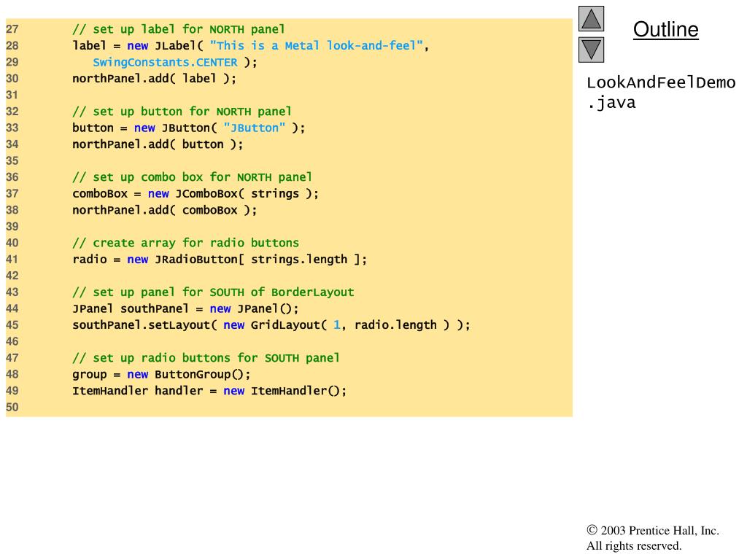Click 'JPanel southPanel = new JPanel();' line
Viewport: 747px width, 560px height.
[x=186, y=308]
